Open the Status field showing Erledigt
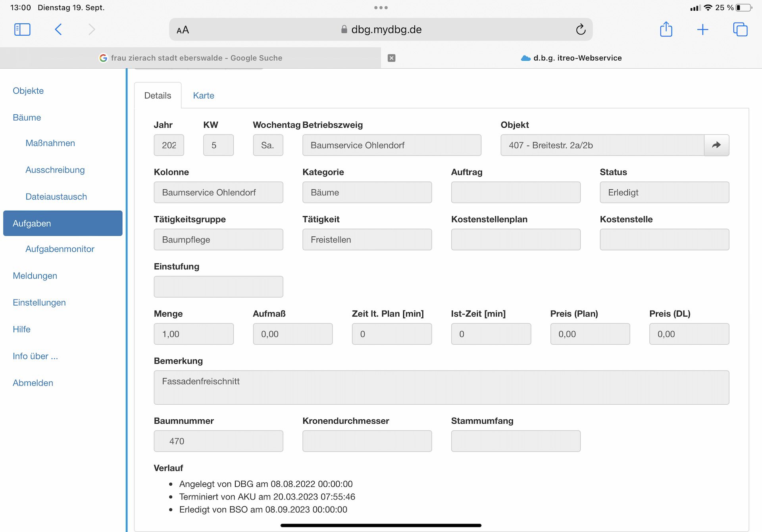Image resolution: width=762 pixels, height=532 pixels. (664, 193)
